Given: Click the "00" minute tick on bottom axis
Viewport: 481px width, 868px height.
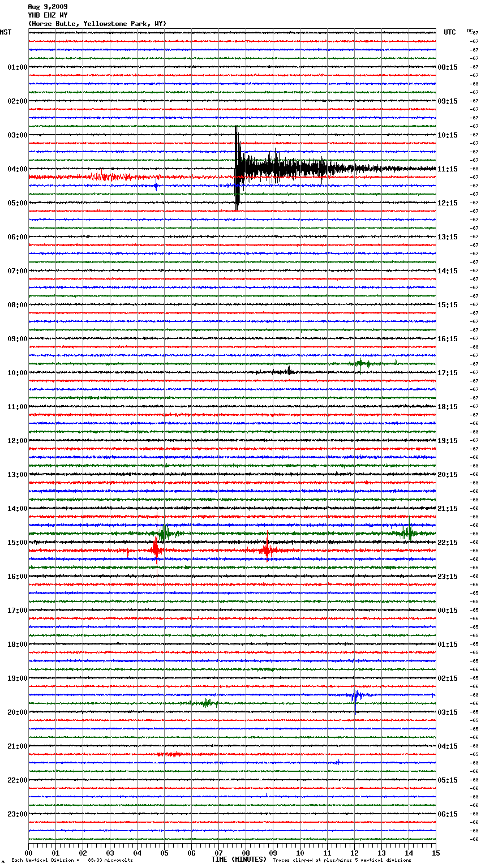Looking at the screenshot, I should pyautogui.click(x=28, y=853).
